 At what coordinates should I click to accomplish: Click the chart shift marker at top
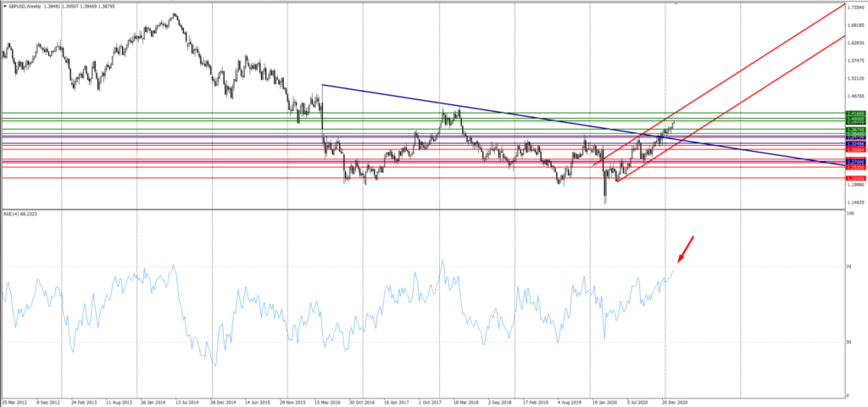676,3
